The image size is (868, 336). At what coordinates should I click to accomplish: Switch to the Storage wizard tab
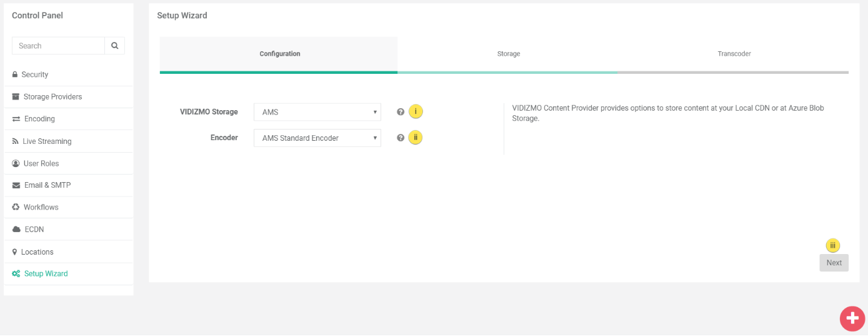(x=508, y=54)
